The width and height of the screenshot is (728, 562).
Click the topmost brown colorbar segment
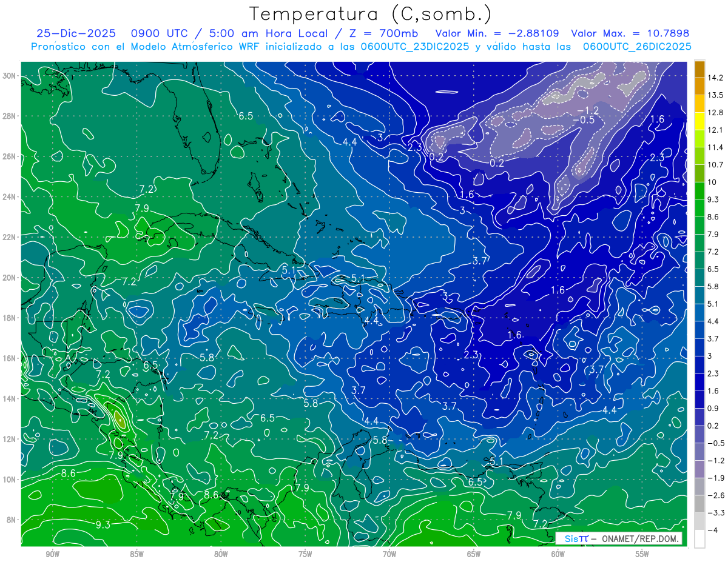(x=699, y=69)
